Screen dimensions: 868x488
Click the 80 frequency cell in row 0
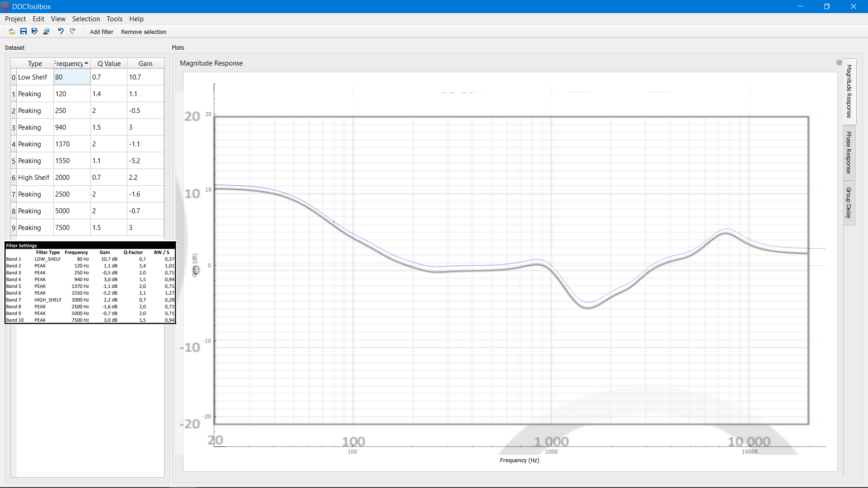[x=72, y=77]
